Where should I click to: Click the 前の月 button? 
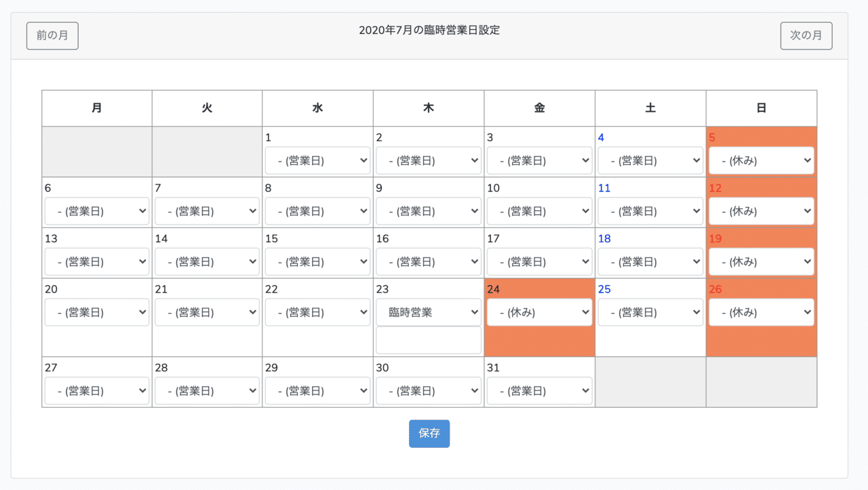tap(52, 36)
